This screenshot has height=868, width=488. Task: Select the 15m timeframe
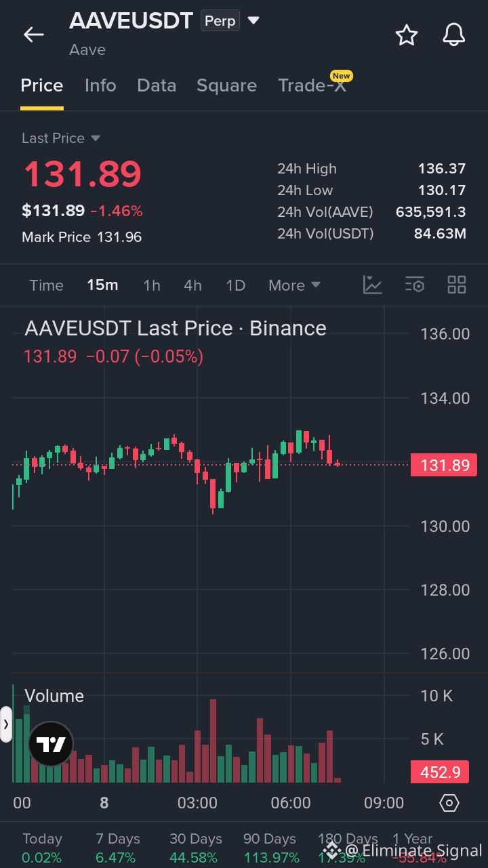click(102, 285)
